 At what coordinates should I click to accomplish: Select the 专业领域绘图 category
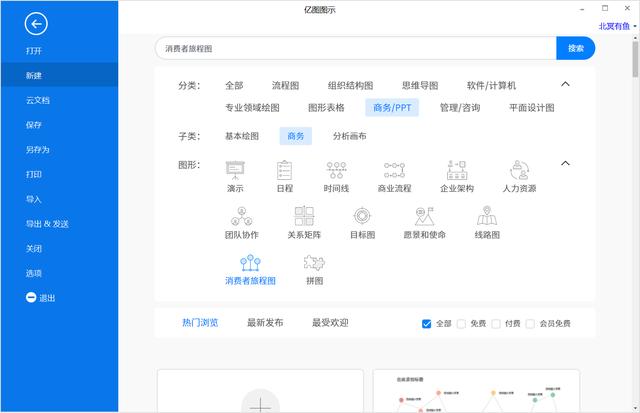(x=252, y=108)
